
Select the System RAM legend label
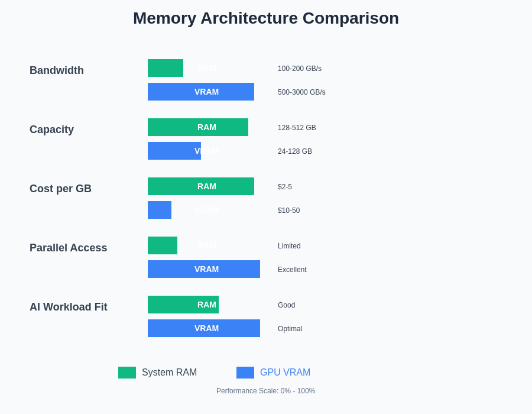pos(169,373)
